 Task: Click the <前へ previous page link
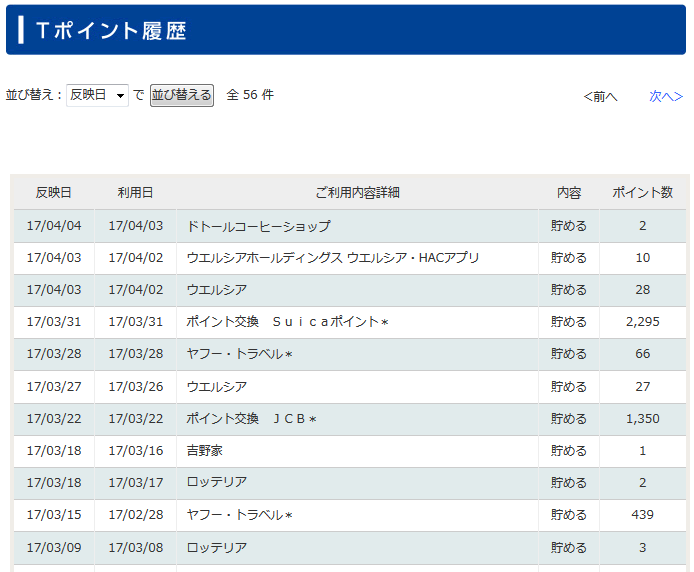point(600,96)
